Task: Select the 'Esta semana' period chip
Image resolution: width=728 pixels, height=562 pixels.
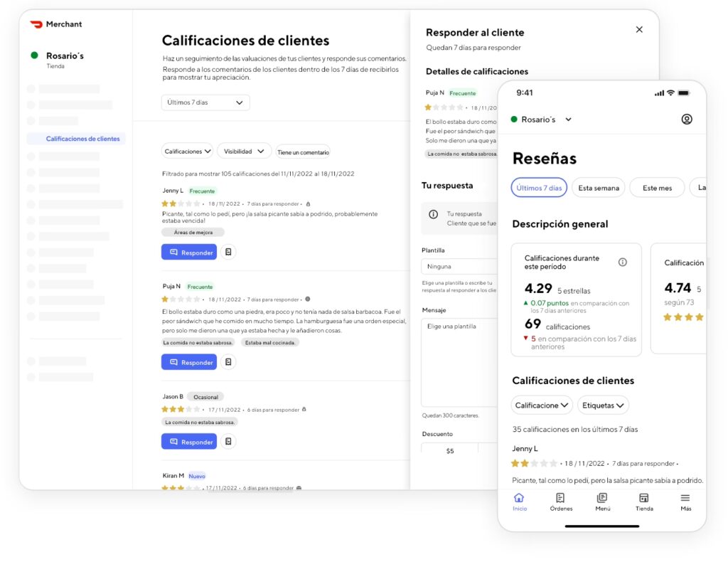Action: 598,188
